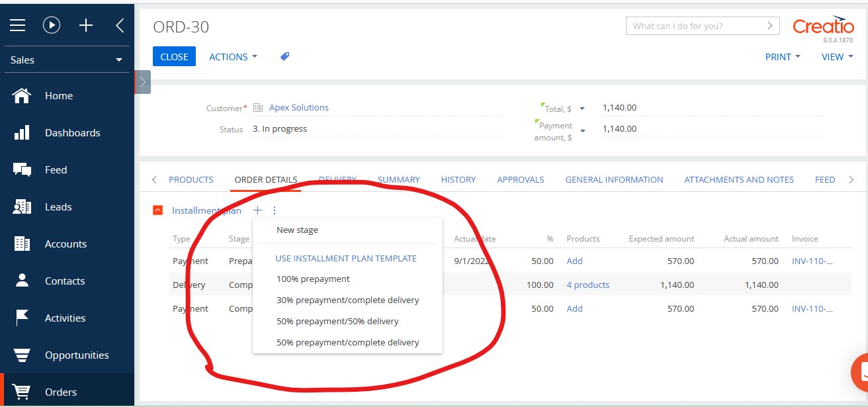Open invoice link in last Payment row
This screenshot has width=868, height=407.
(812, 309)
